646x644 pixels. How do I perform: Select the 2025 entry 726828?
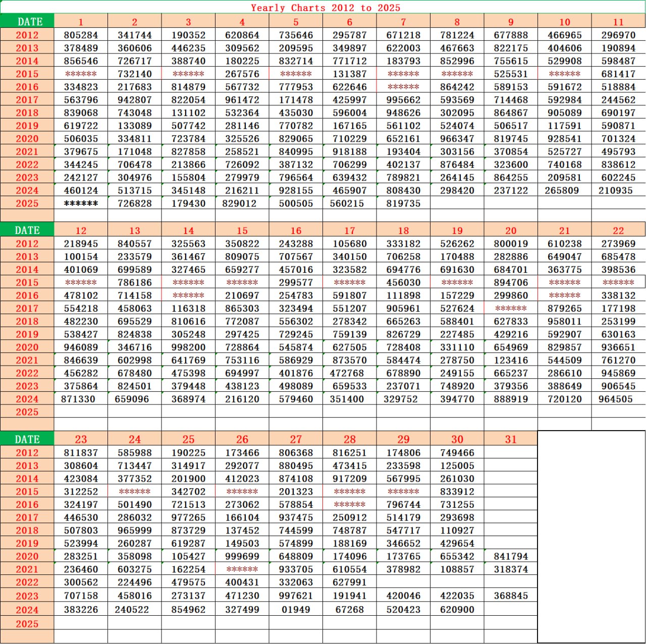[135, 203]
